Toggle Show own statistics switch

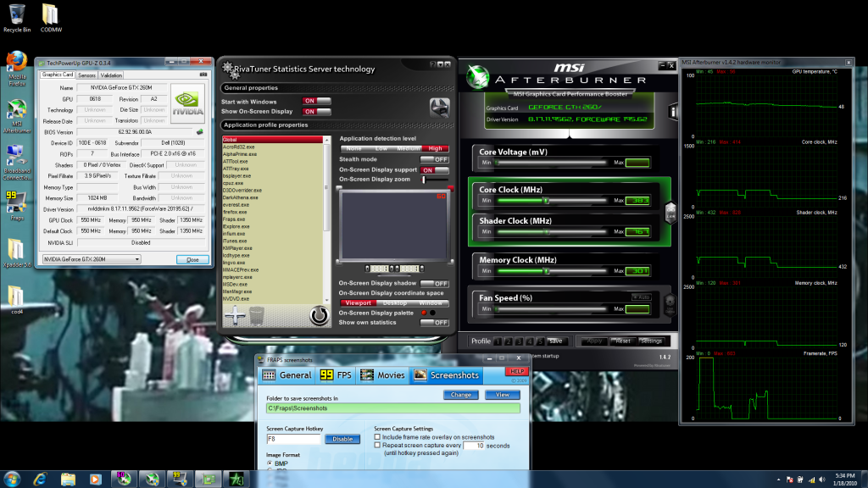click(x=434, y=323)
